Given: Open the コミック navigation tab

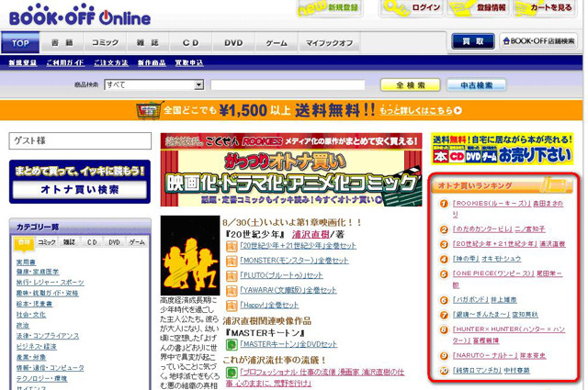Looking at the screenshot, I should (x=105, y=43).
